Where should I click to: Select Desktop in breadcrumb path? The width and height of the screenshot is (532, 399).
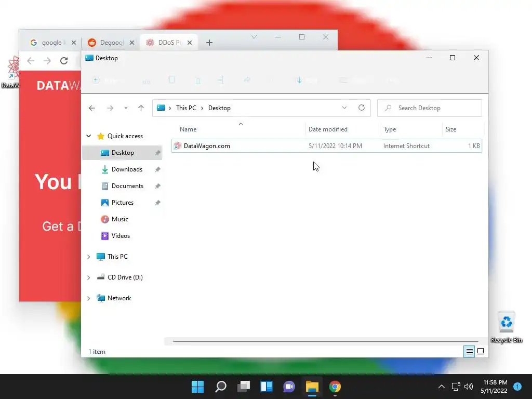coord(219,108)
